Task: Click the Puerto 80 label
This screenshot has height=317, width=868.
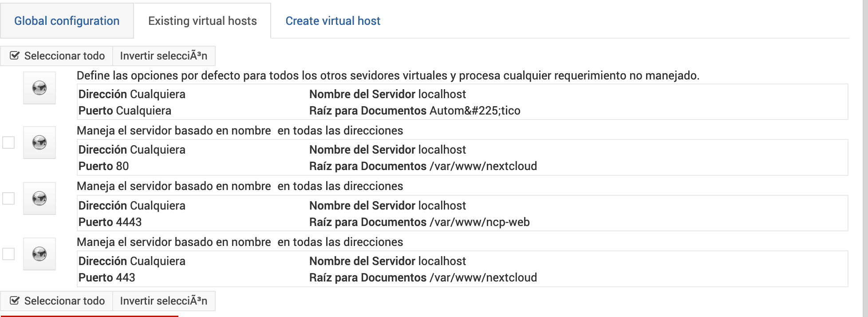Action: coord(103,166)
